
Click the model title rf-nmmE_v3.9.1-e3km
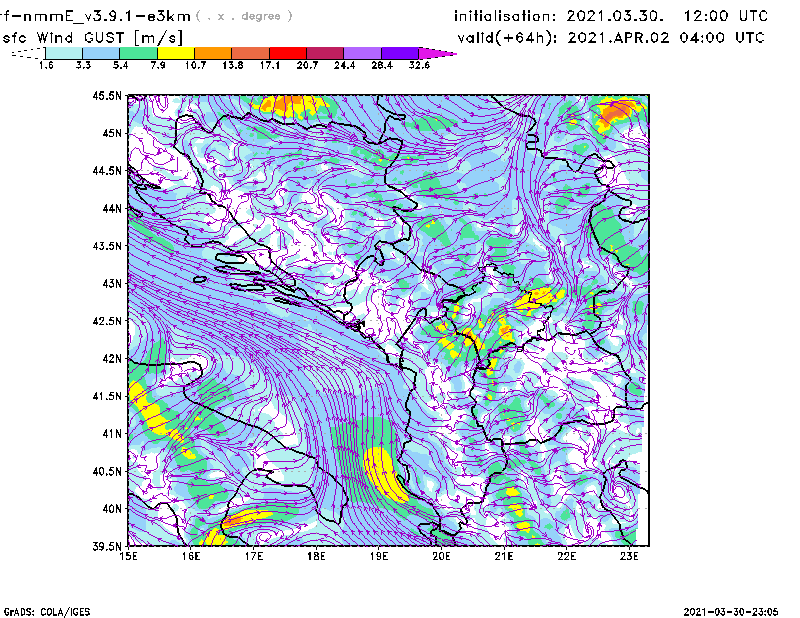click(x=95, y=16)
